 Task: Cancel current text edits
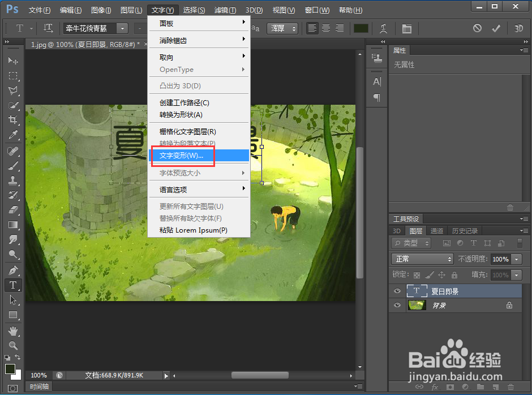pyautogui.click(x=477, y=28)
